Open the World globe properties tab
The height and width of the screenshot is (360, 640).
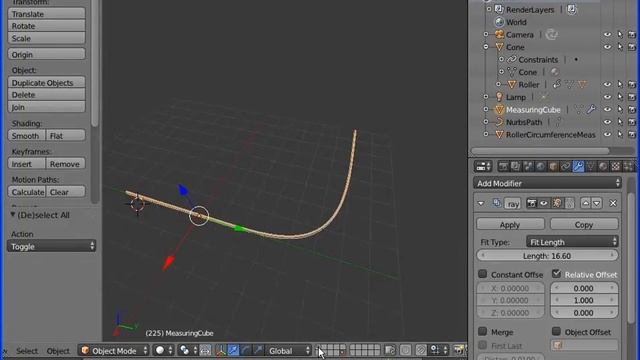[x=540, y=167]
